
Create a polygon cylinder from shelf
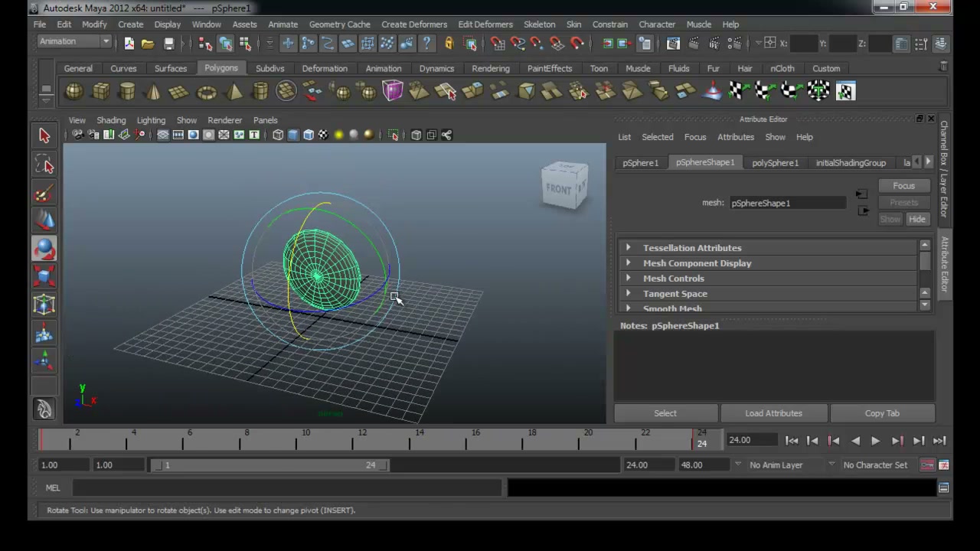coord(127,92)
